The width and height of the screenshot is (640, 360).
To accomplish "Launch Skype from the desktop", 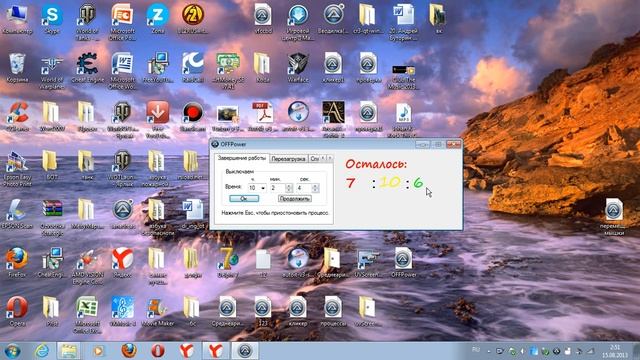I will click(x=52, y=18).
